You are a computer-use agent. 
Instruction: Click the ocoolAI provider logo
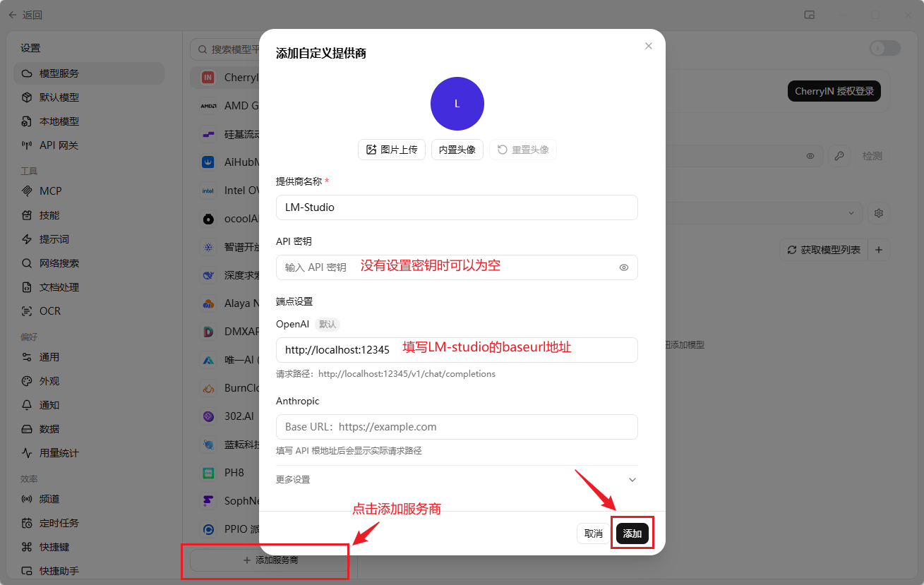point(208,219)
